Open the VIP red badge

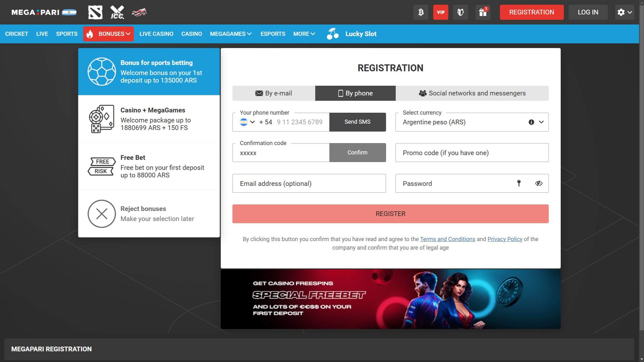pyautogui.click(x=441, y=12)
